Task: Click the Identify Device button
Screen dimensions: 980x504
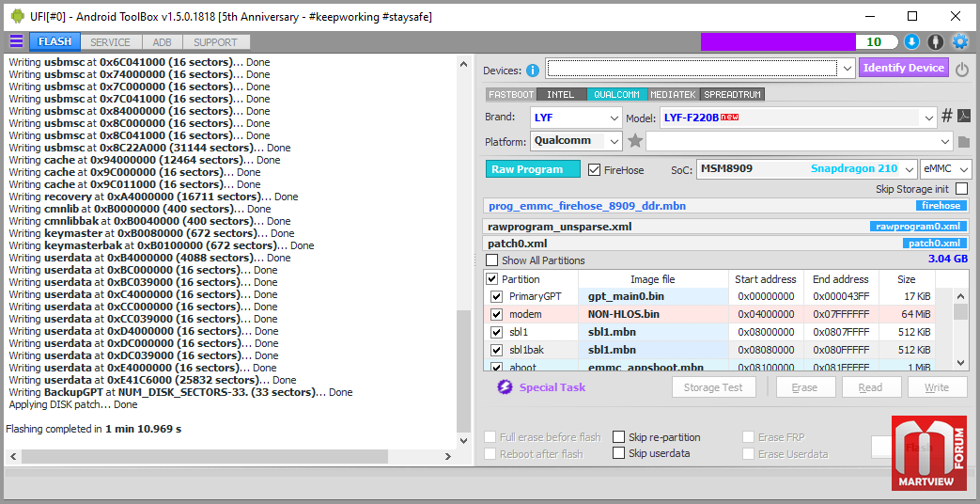Action: 904,68
